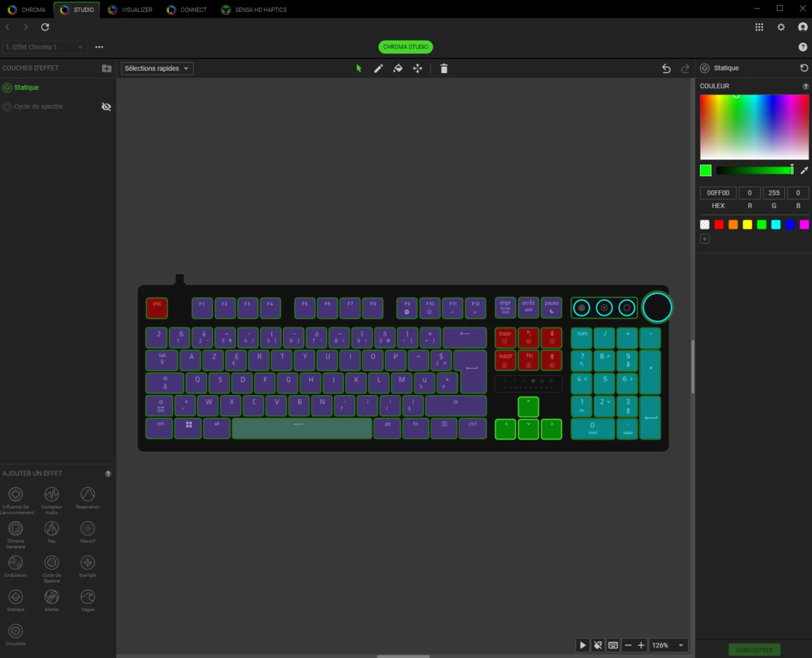812x658 pixels.
Task: Open the Sélections rapides dropdown
Action: tap(157, 68)
